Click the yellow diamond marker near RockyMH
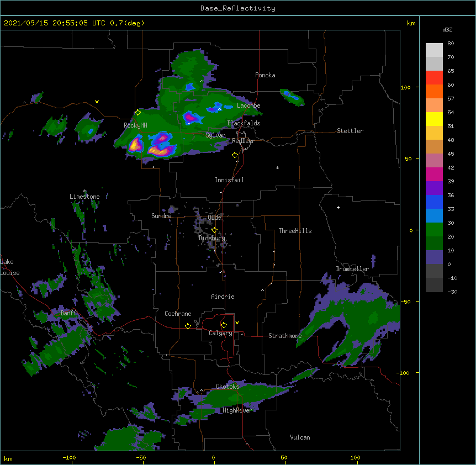Screen dimensions: 476x465 click(x=138, y=113)
